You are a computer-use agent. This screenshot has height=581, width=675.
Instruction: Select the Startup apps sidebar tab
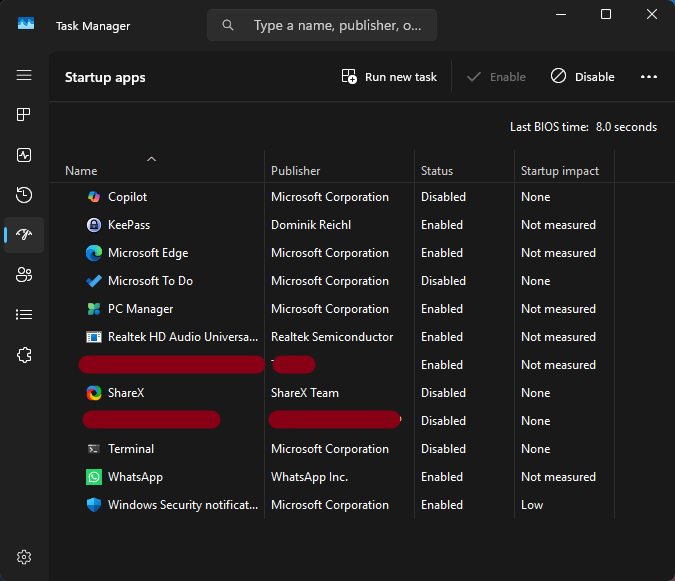24,235
